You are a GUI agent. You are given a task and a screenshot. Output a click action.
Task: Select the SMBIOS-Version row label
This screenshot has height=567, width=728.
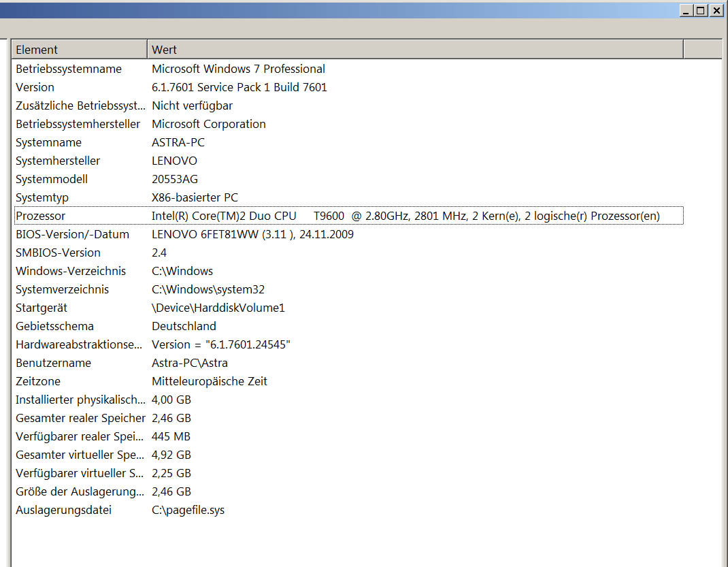point(58,253)
